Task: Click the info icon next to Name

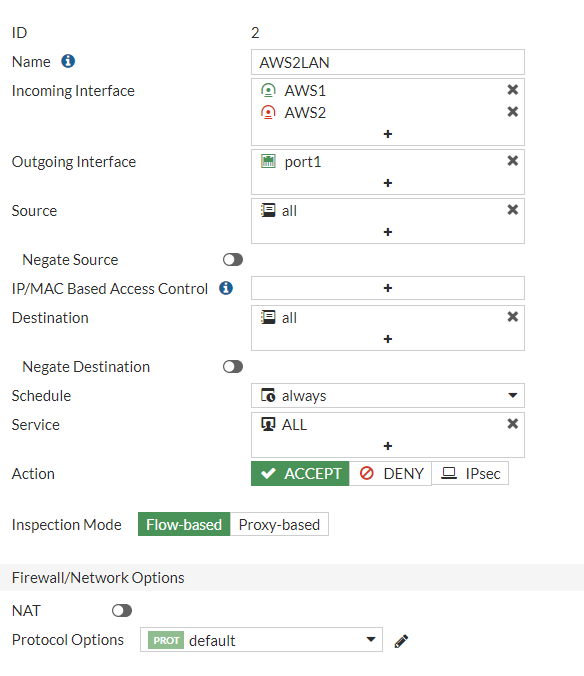Action: click(68, 61)
